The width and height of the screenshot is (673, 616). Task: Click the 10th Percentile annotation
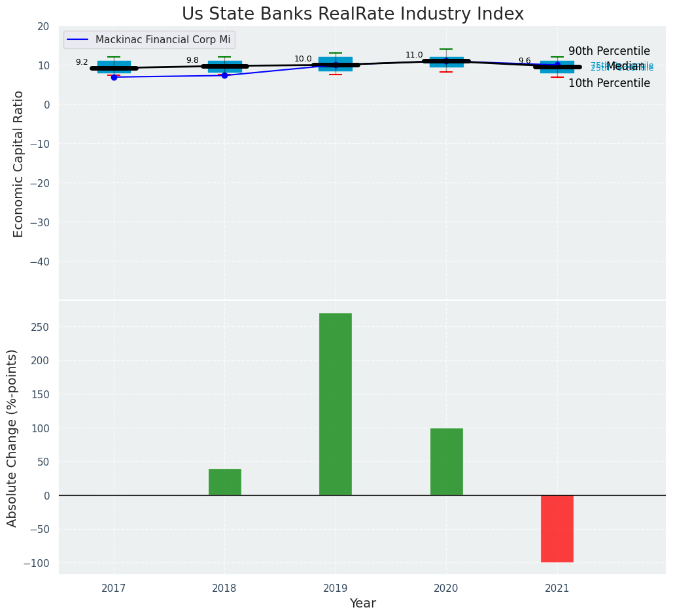coord(609,83)
